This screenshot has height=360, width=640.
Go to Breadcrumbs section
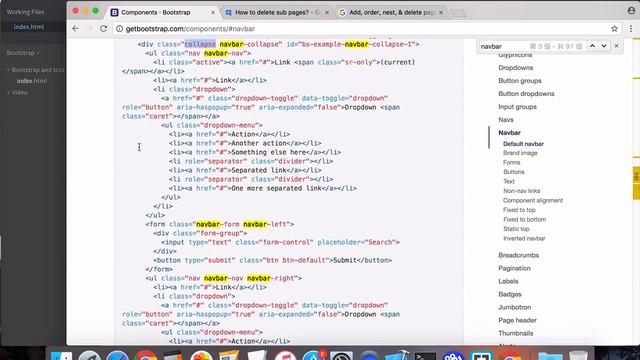pos(518,256)
